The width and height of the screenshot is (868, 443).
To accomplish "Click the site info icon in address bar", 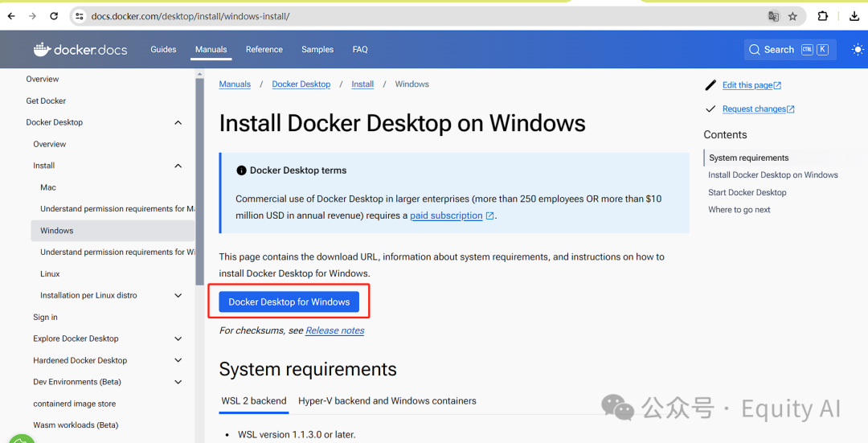I will [x=79, y=16].
